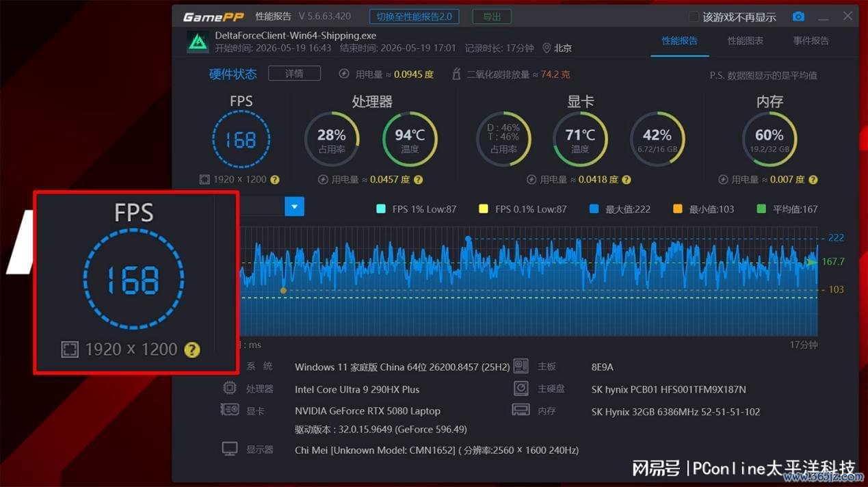Click the FPS 168 circular gauge
The height and width of the screenshot is (487, 868).
click(x=241, y=140)
